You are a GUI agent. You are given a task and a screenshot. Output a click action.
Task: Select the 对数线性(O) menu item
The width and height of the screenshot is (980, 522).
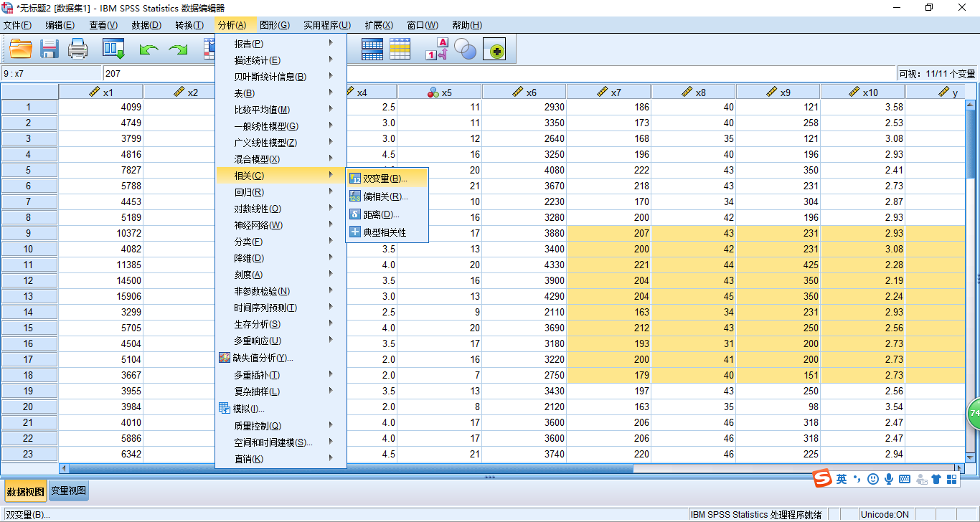tap(281, 208)
